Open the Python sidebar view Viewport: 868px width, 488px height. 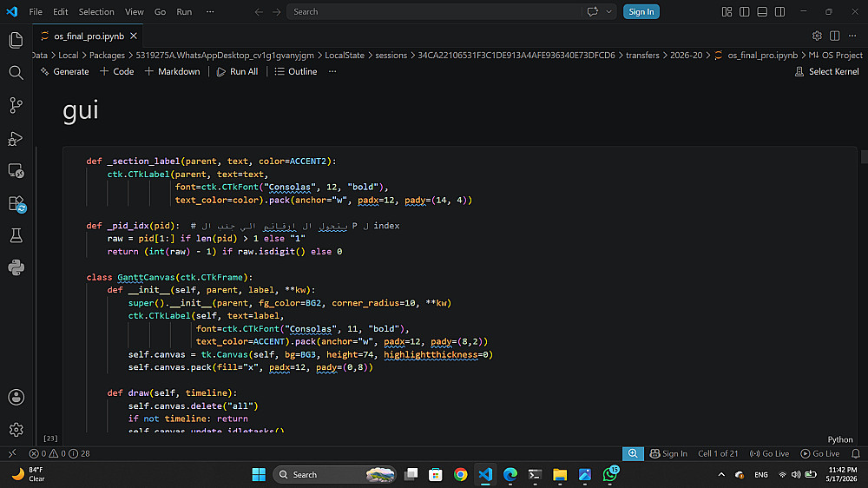[x=16, y=268]
